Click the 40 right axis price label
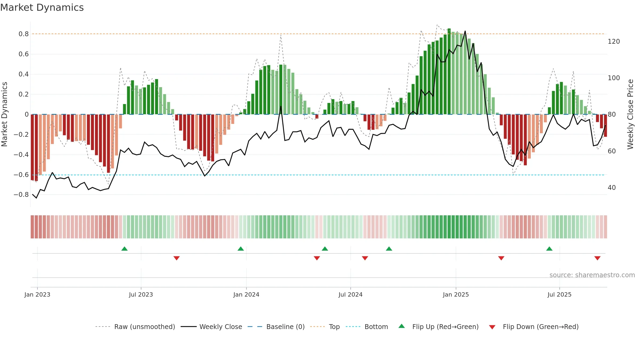 click(x=612, y=188)
